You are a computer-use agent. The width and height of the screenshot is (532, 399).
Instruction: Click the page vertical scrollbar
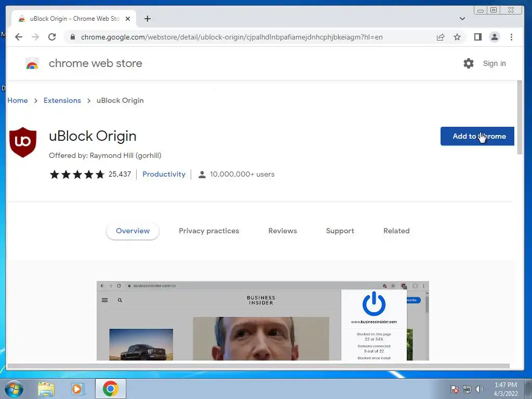520,118
